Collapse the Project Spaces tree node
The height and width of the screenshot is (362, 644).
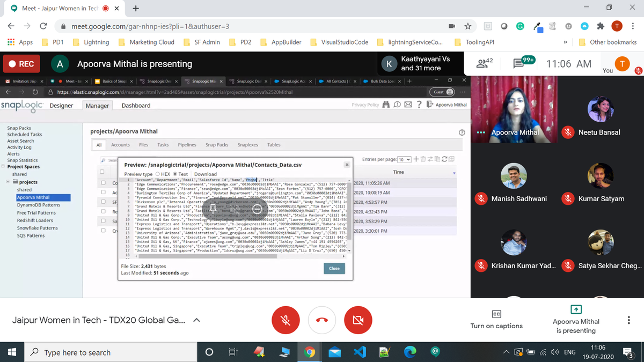(3, 167)
